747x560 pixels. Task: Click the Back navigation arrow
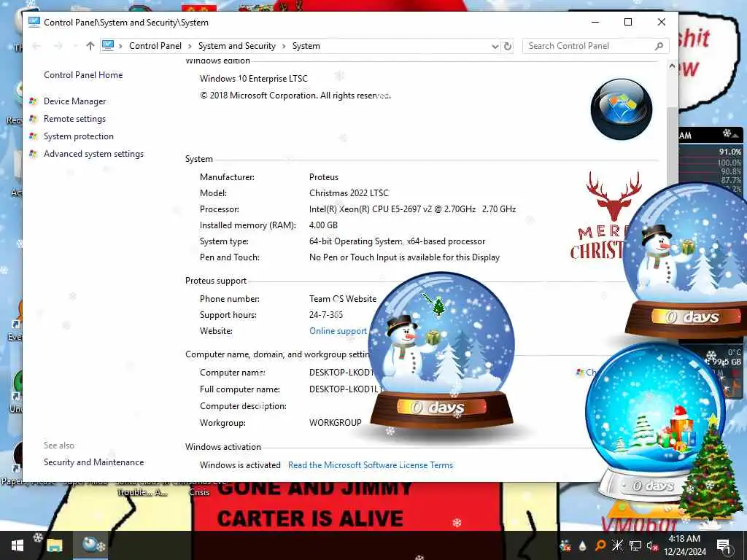36,46
